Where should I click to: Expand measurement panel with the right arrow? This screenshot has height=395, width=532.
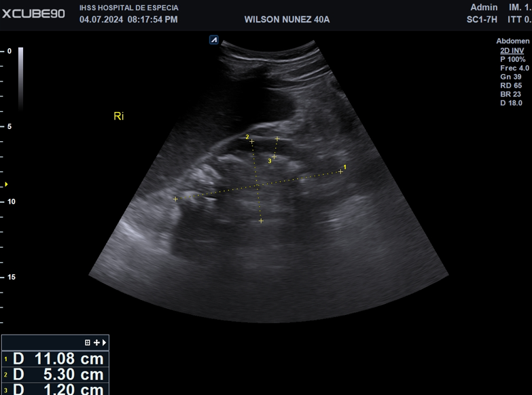[x=104, y=343]
